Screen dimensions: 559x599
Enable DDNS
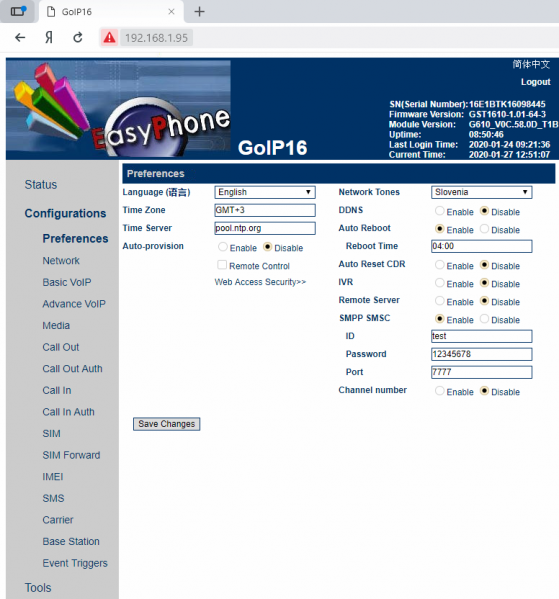(440, 210)
